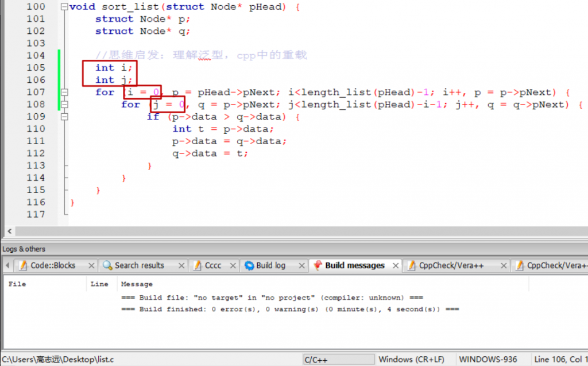Switch to the Cccc tab
Screen dimensions: 588x366
[212, 265]
